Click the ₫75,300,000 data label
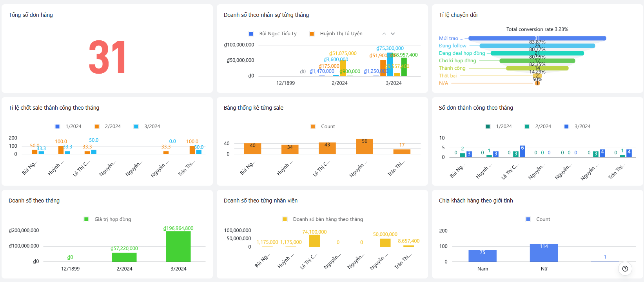644x282 pixels. [390, 49]
